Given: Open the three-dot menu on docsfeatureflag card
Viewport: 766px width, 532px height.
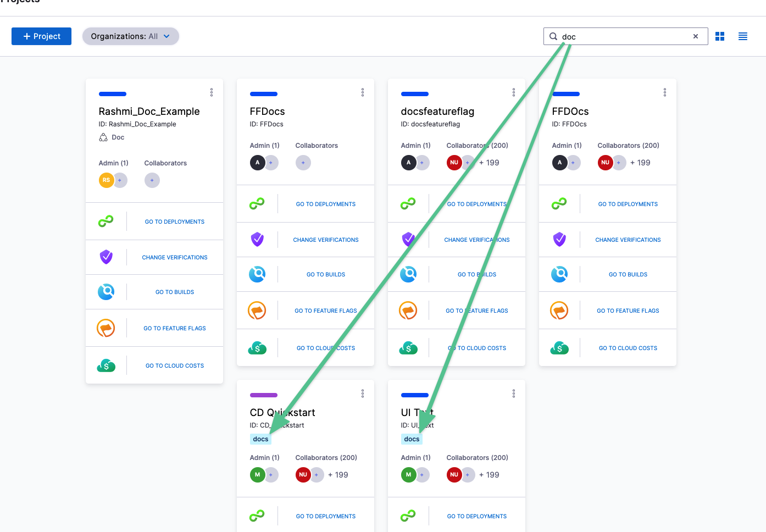Looking at the screenshot, I should click(x=514, y=92).
